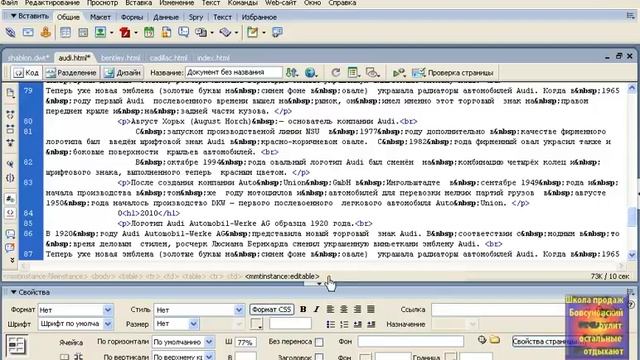Toggle bold formatting B button
Viewport: 640px width, 360px height.
pyautogui.click(x=303, y=309)
